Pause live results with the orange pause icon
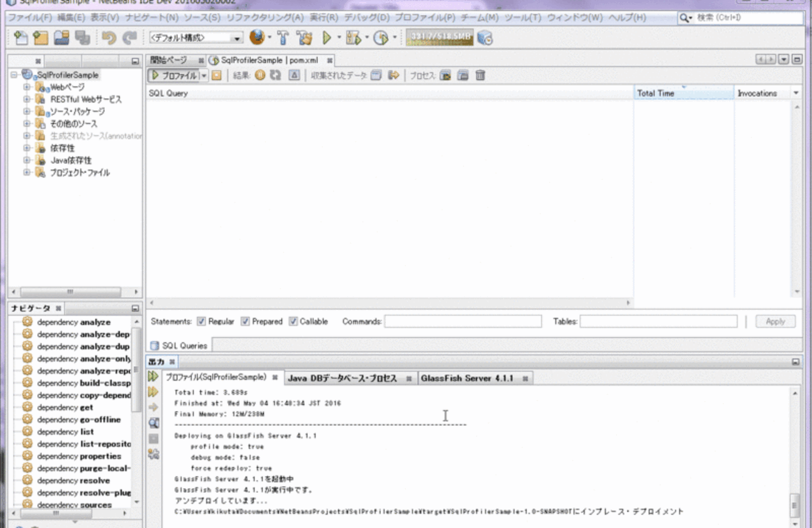 click(259, 76)
